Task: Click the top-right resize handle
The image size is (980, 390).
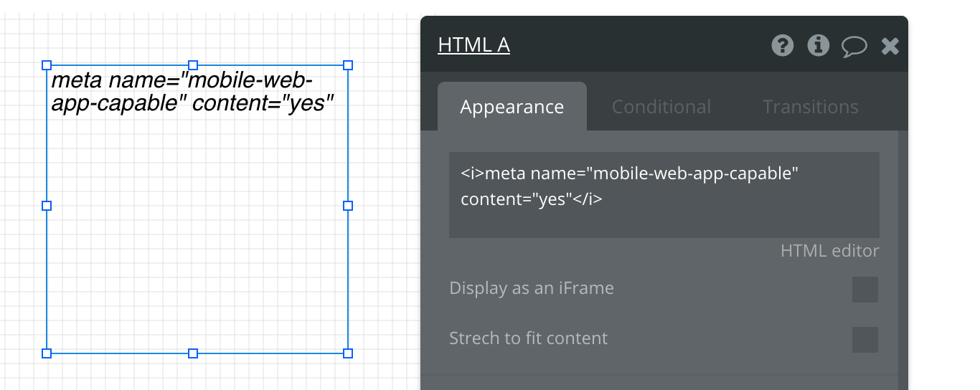Action: (x=348, y=65)
